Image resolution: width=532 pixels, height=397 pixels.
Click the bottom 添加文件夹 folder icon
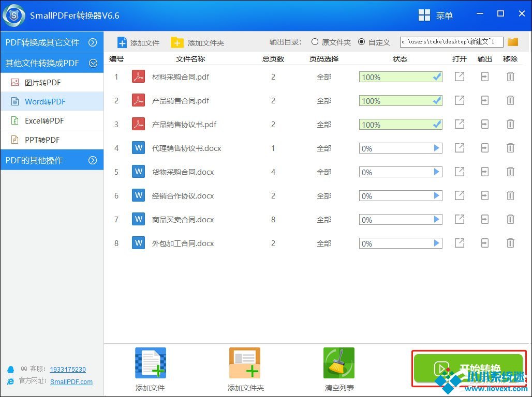click(x=245, y=363)
